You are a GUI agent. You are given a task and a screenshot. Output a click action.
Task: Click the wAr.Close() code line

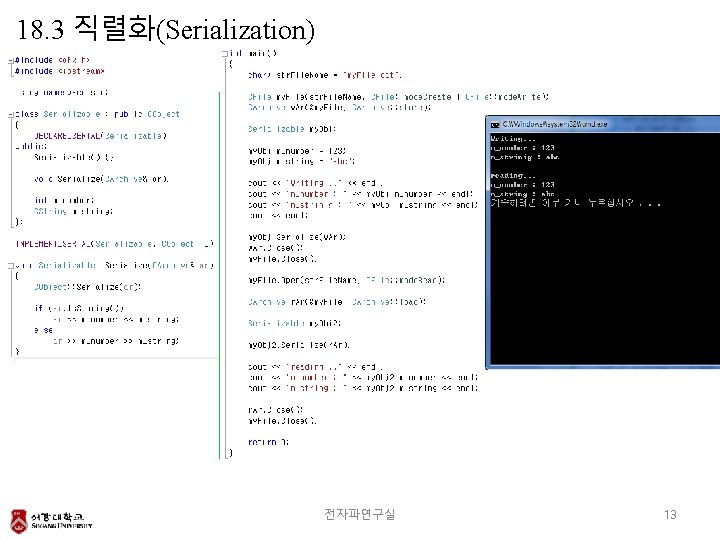275,248
